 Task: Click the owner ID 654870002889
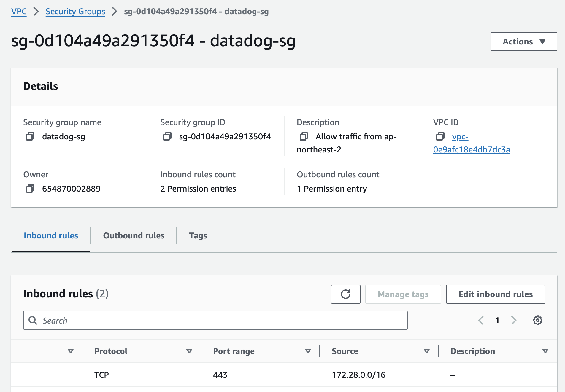(x=71, y=189)
